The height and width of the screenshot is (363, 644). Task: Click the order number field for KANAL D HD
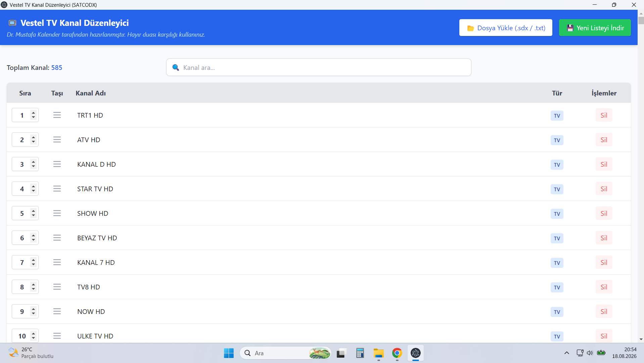pos(25,164)
